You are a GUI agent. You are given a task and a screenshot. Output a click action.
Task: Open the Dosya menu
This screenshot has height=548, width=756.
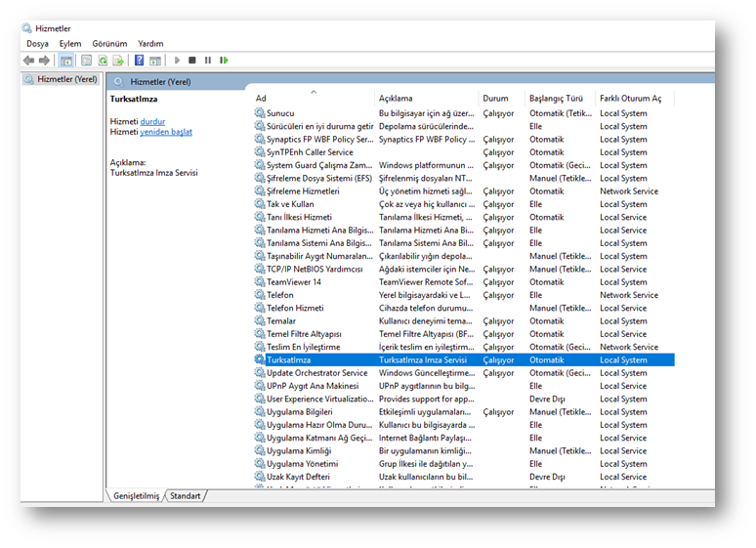click(37, 44)
